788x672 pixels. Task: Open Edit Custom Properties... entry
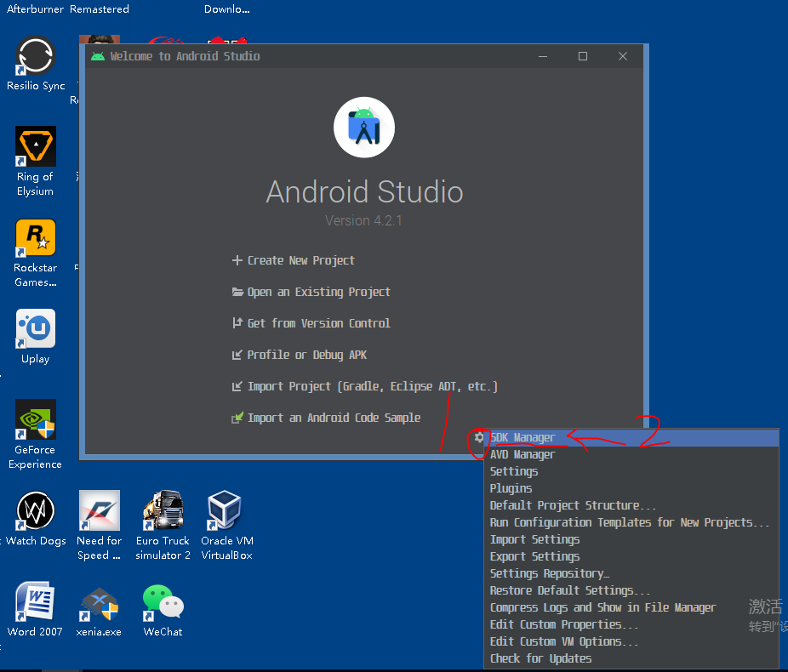point(631,625)
